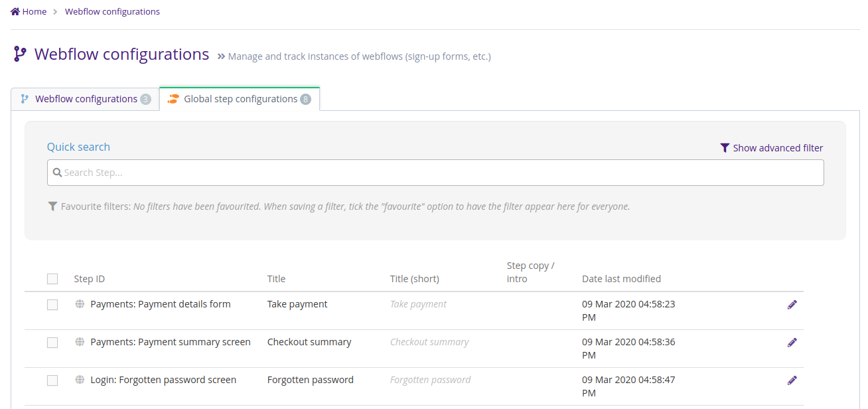Sort table by Step ID header
The height and width of the screenshot is (409, 868).
[89, 279]
